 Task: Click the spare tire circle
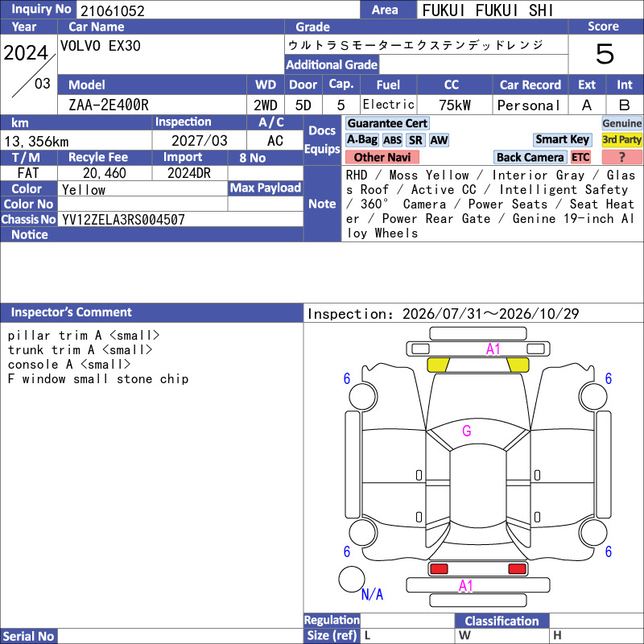point(352,579)
